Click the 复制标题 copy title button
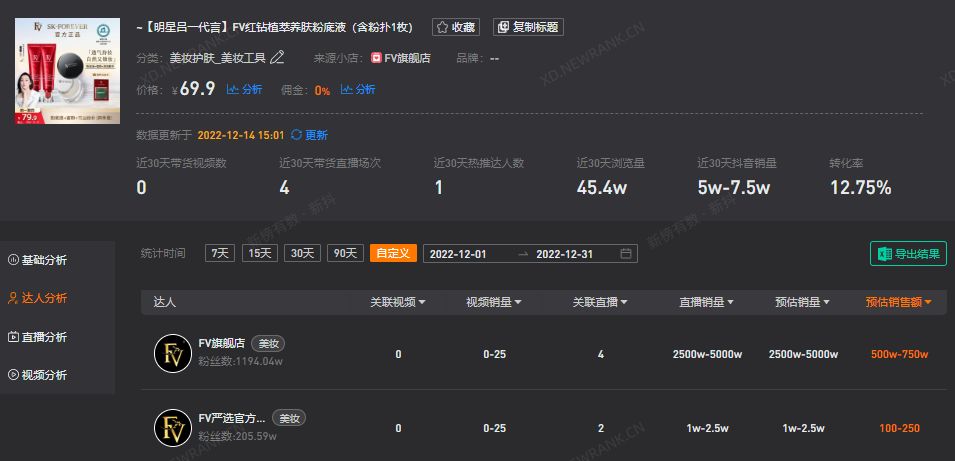This screenshot has height=461, width=955. click(528, 27)
